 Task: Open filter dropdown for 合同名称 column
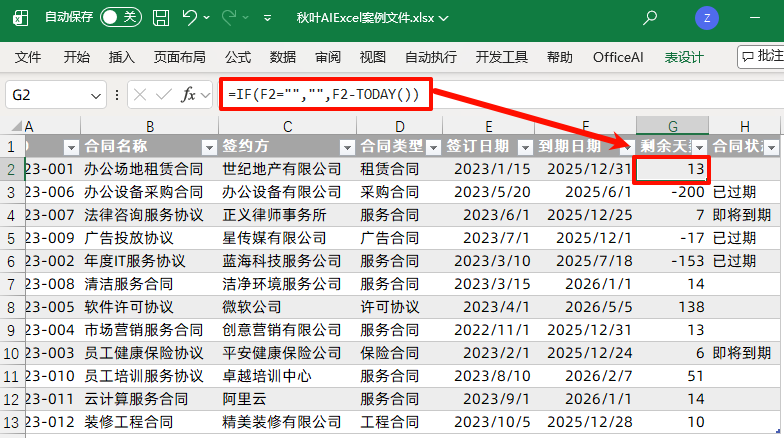[210, 147]
